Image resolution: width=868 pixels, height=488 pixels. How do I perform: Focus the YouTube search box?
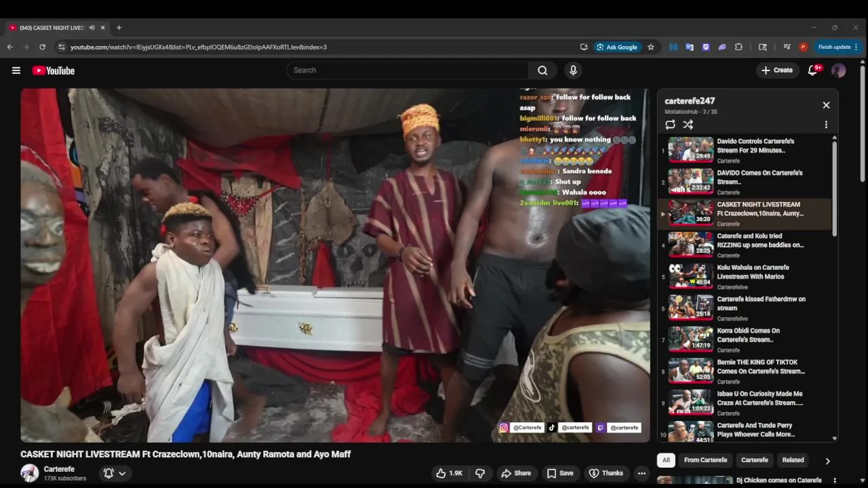pos(408,70)
